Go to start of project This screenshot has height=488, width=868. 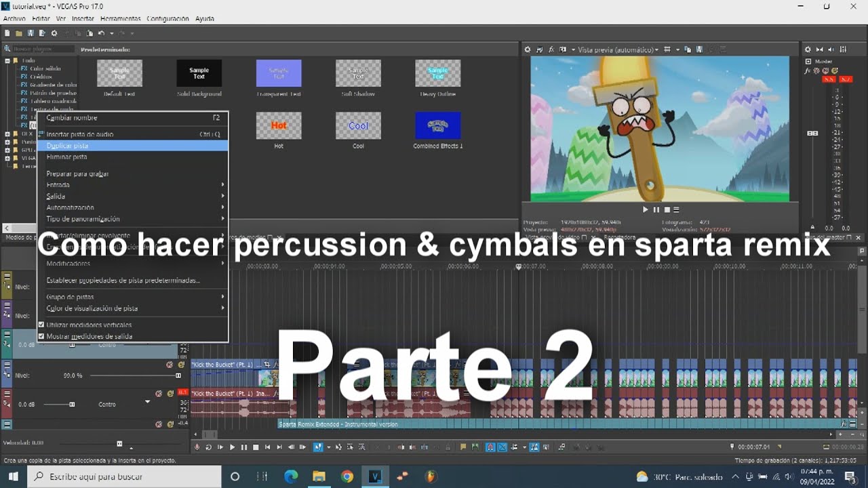[x=268, y=447]
